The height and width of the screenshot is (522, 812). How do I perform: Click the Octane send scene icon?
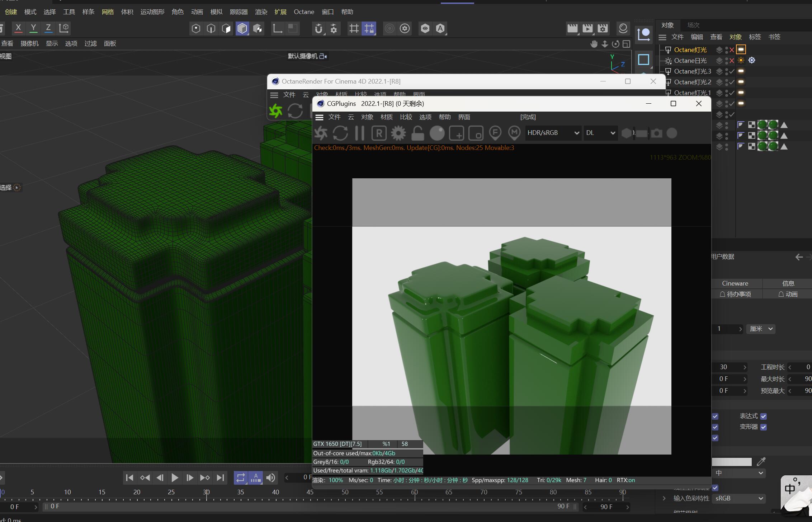[x=321, y=133]
